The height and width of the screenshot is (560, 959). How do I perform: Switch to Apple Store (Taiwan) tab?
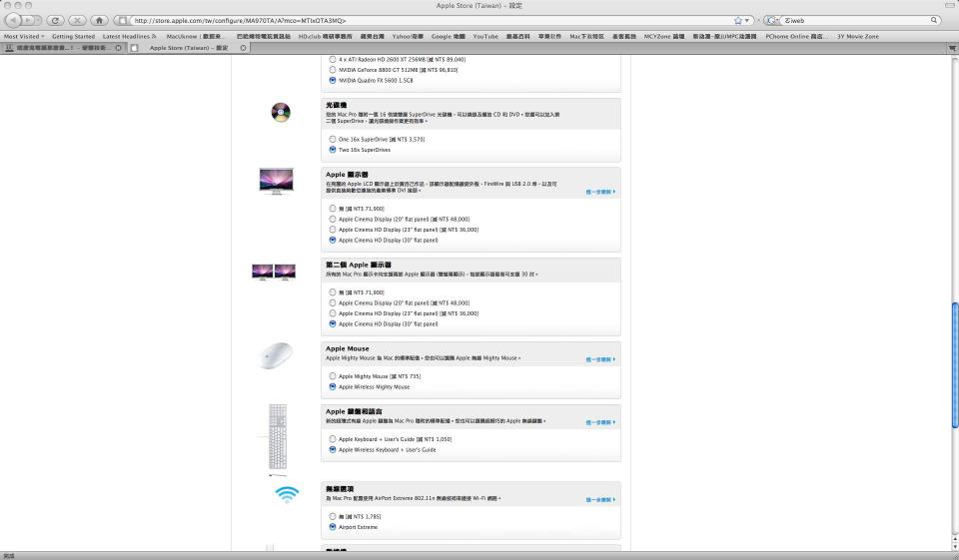(x=189, y=48)
